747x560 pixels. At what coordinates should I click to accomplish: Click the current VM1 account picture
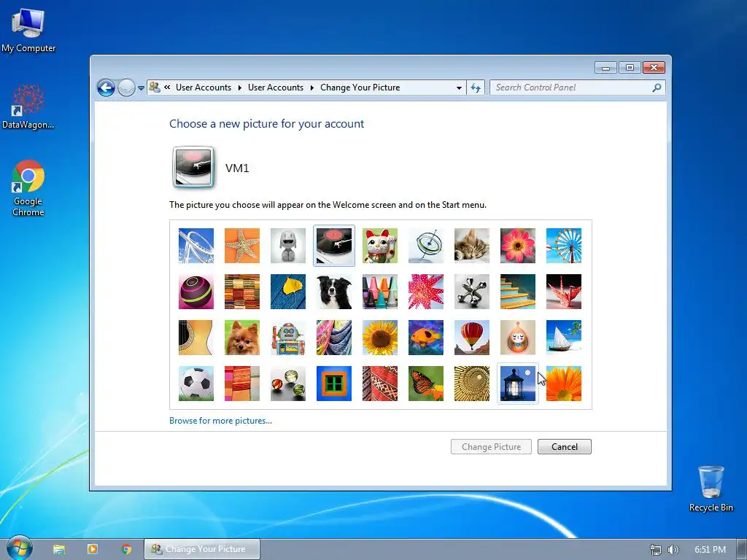pyautogui.click(x=193, y=167)
